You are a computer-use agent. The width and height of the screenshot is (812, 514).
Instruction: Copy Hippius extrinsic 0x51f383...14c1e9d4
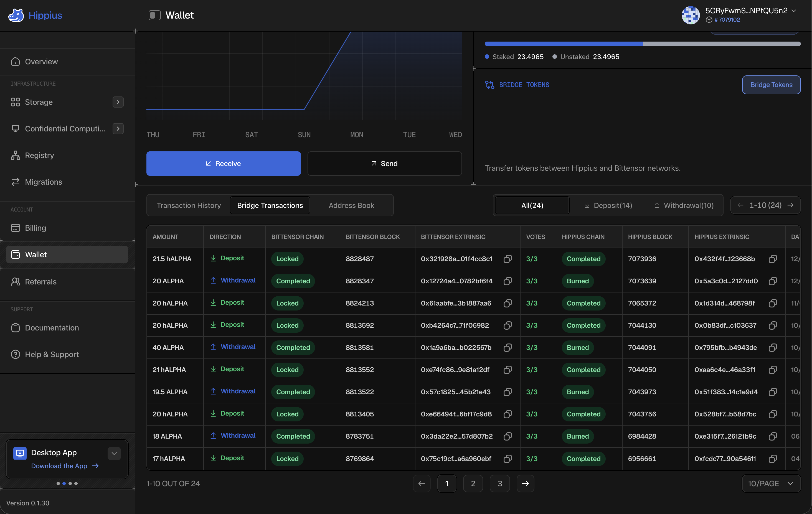(773, 392)
